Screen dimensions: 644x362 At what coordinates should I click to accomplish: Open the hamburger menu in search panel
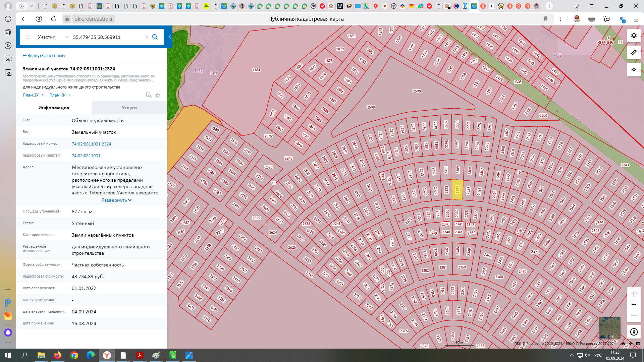(x=28, y=37)
